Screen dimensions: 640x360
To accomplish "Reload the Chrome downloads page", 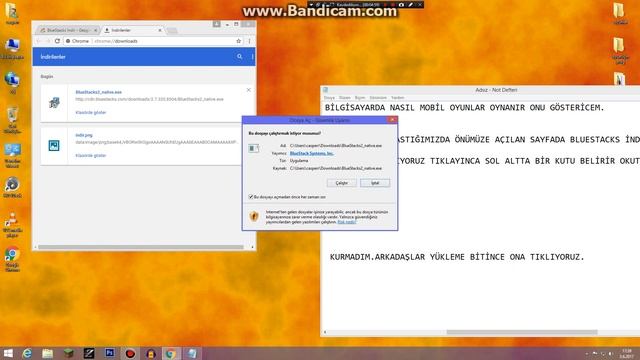I will tap(57, 41).
